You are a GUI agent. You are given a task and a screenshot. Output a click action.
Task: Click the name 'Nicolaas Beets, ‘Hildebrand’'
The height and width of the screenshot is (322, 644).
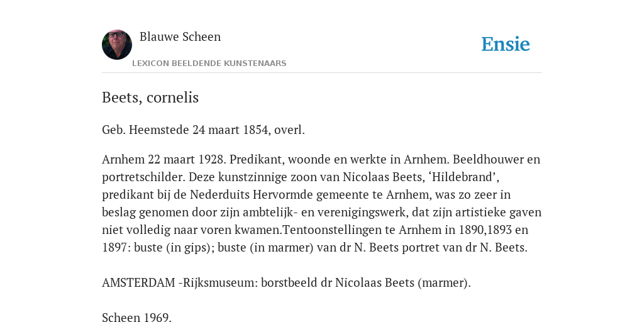click(421, 177)
